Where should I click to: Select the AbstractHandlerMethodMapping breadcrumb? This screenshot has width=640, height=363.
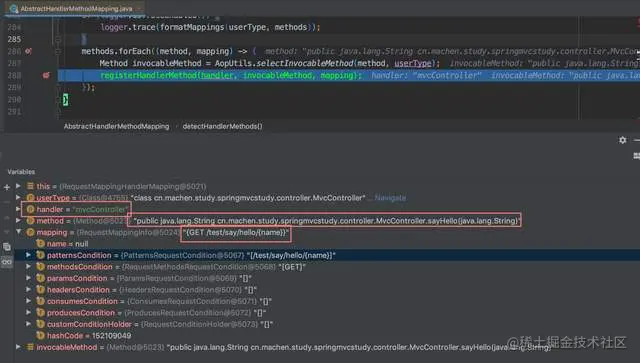coord(116,126)
